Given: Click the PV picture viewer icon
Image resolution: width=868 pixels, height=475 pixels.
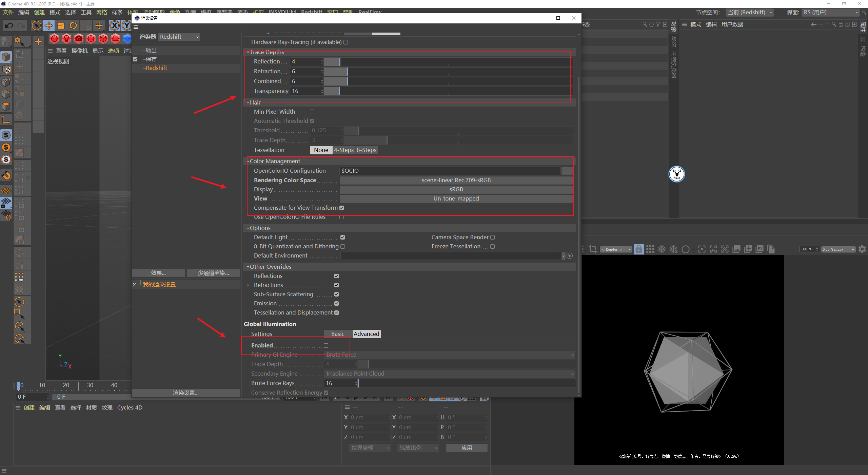Looking at the screenshot, I should [x=759, y=249].
